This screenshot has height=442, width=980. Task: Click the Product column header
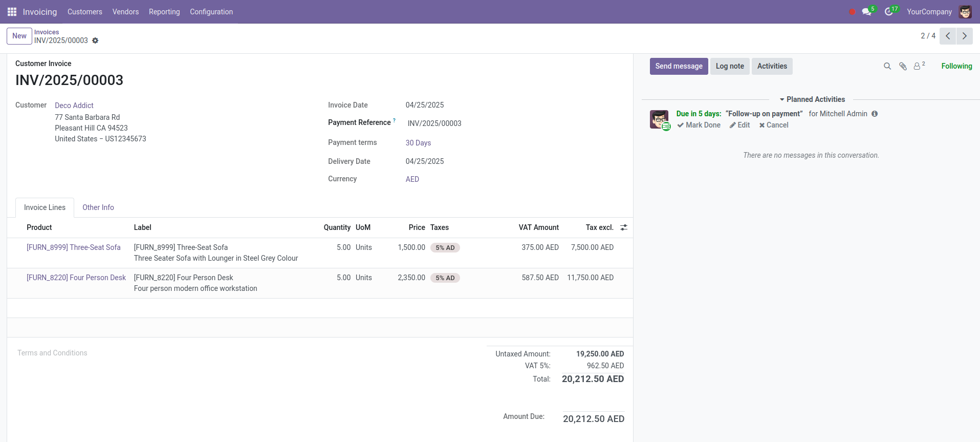[x=39, y=227]
